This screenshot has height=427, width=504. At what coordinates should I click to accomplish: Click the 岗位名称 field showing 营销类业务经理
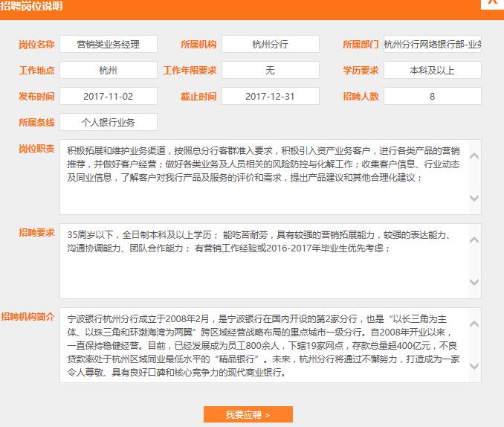click(109, 45)
